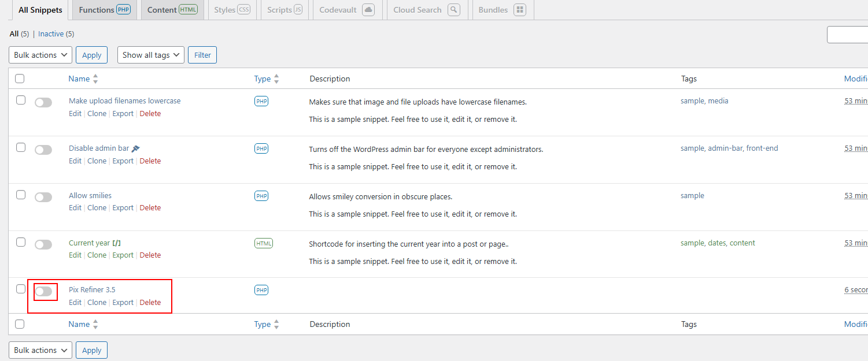
Task: Click the pencil icon next to Disable admin bar
Action: (135, 148)
